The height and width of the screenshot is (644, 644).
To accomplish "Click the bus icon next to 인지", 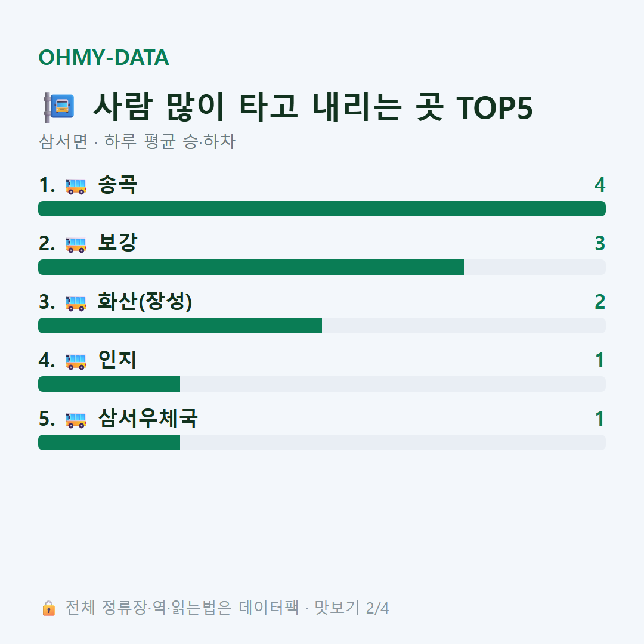I will (x=76, y=361).
